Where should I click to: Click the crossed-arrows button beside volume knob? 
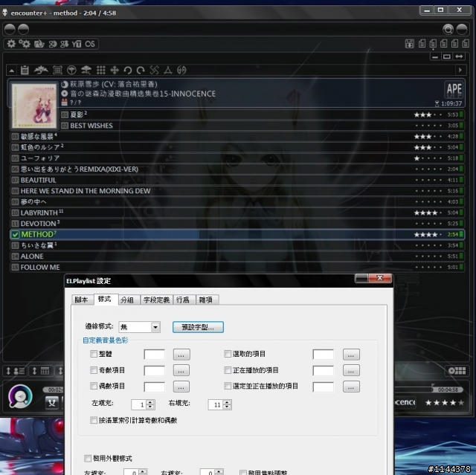click(x=51, y=403)
